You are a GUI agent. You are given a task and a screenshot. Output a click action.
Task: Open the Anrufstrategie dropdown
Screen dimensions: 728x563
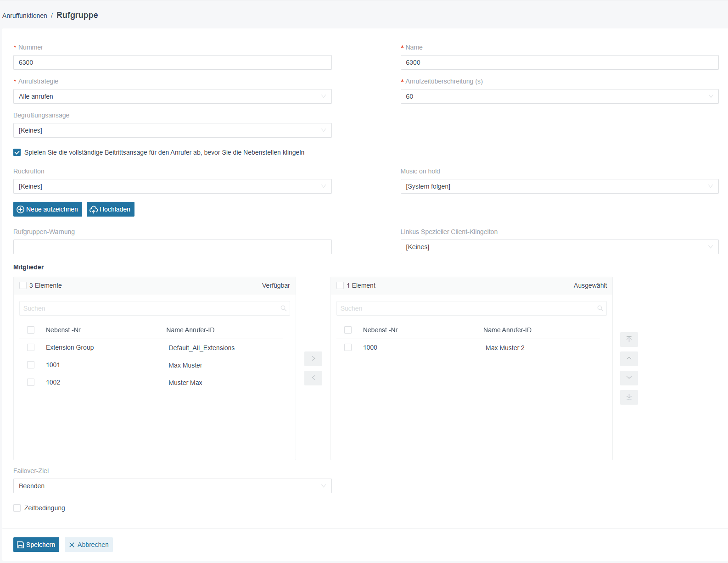pyautogui.click(x=173, y=96)
